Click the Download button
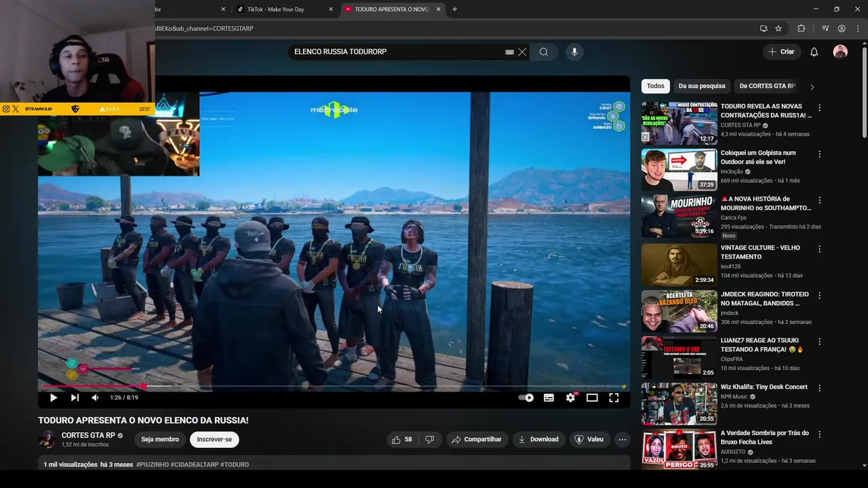Viewport: 868px width, 488px height. point(538,439)
